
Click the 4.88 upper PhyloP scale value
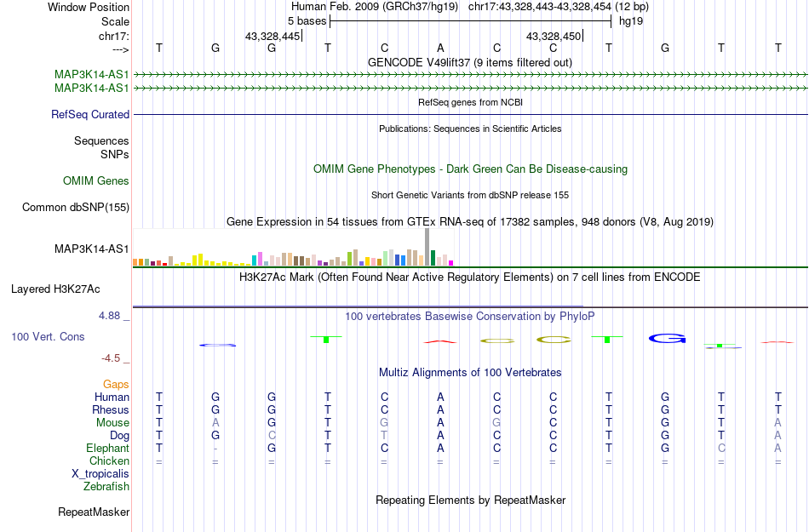pyautogui.click(x=109, y=316)
